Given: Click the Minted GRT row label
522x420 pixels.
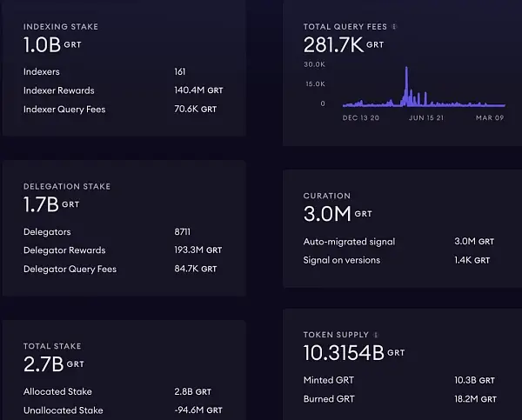Looking at the screenshot, I should 330,381.
